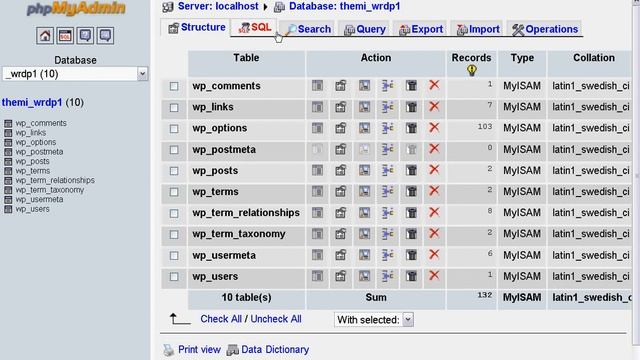The height and width of the screenshot is (360, 640).
Task: Insert row into wp_options table
Action: click(x=387, y=128)
